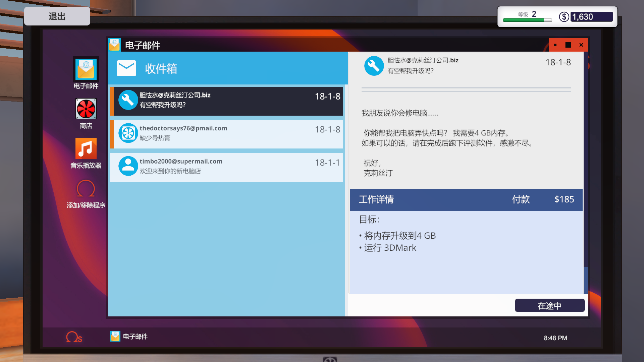Image resolution: width=644 pixels, height=362 pixels.
Task: Open email from 胆怯水@克莉丝汀公司.biz
Action: point(226,101)
